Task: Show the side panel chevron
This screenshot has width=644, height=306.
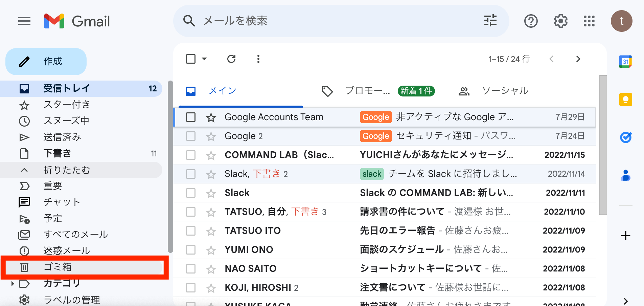Action: (626, 301)
